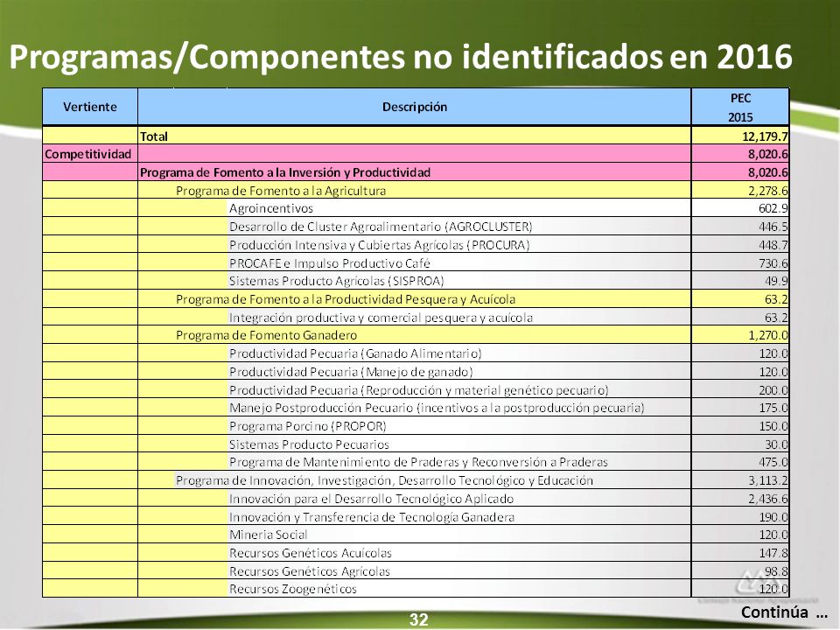Image resolution: width=840 pixels, height=630 pixels.
Task: Select 'Recursos Genéticos Agrícolas'
Action: pyautogui.click(x=310, y=571)
